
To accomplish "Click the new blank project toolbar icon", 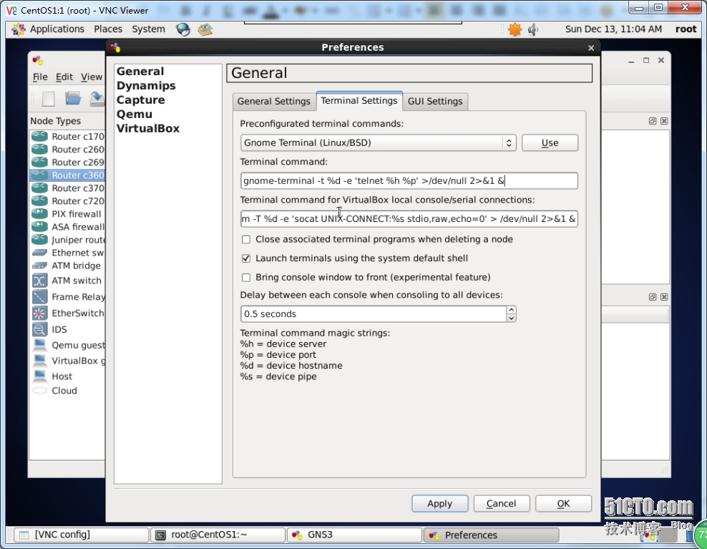I will 47,98.
